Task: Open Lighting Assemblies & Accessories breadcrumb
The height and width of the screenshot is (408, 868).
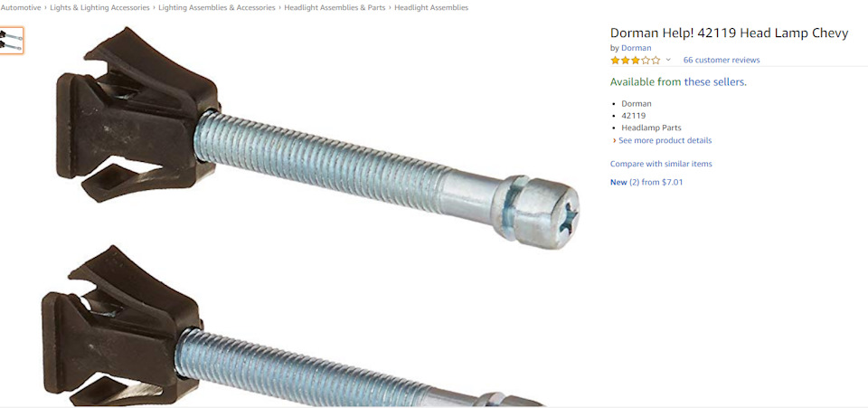Action: [x=216, y=8]
